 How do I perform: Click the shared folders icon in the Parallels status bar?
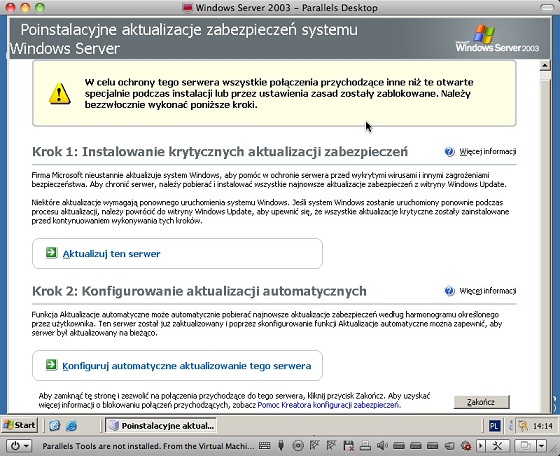click(449, 446)
